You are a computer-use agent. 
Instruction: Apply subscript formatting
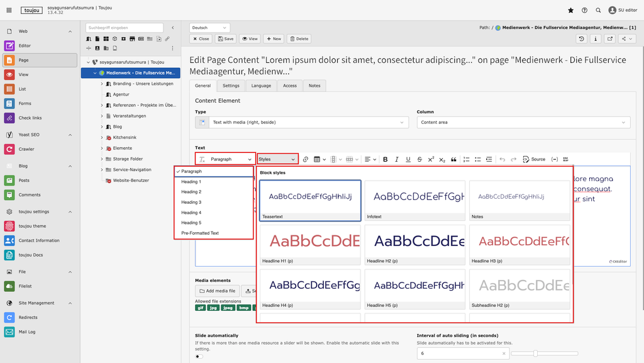point(442,159)
